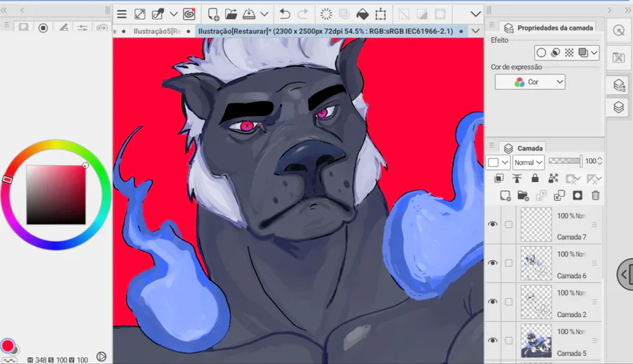Switch to the Ilustração5 canvas tab
This screenshot has width=633, height=364.
[x=158, y=31]
